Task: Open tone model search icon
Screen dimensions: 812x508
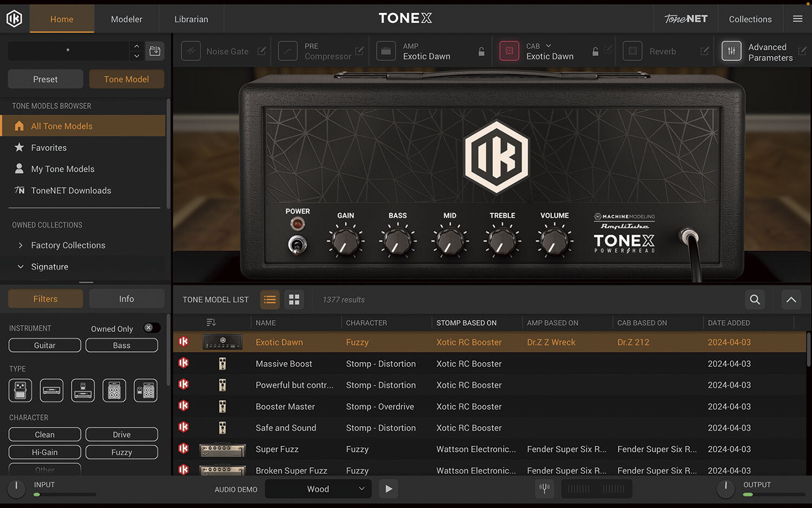Action: click(755, 299)
